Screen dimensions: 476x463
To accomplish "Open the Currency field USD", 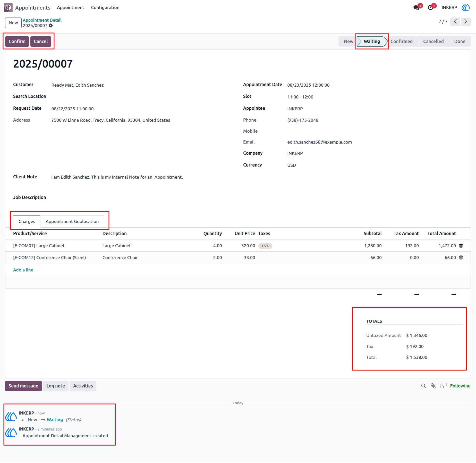I will [292, 165].
